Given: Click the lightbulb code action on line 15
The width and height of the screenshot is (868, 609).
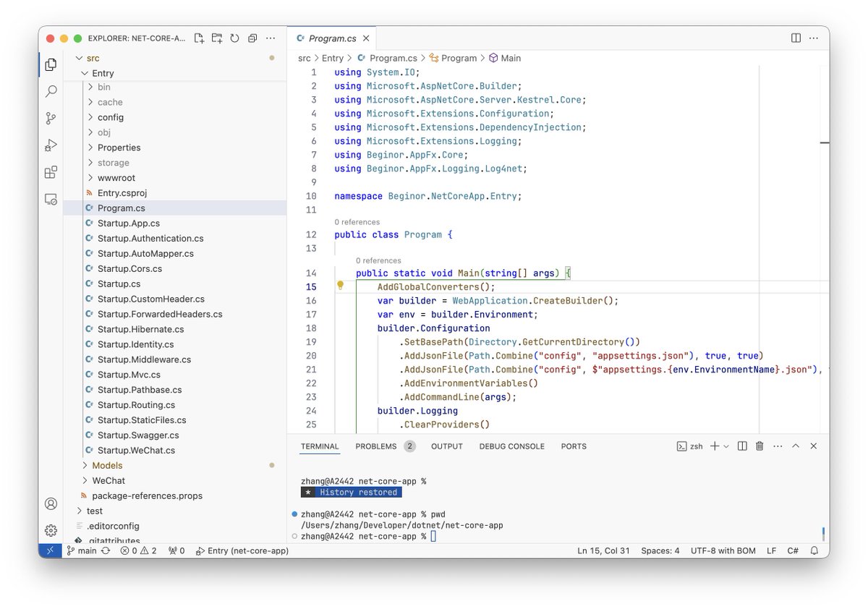Looking at the screenshot, I should pyautogui.click(x=341, y=286).
